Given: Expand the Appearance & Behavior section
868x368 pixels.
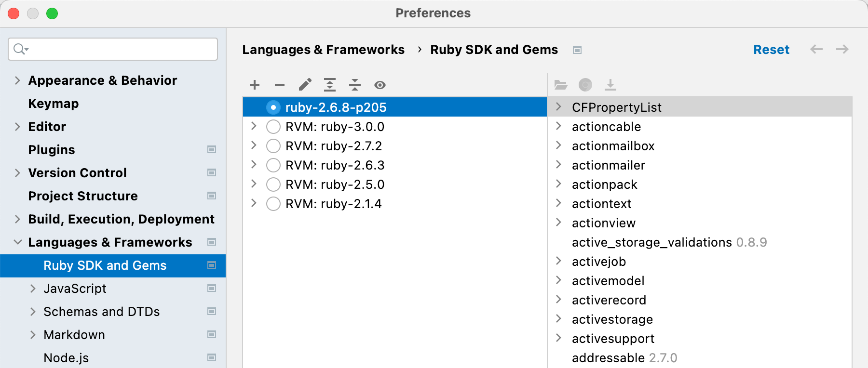Looking at the screenshot, I should click(x=18, y=80).
